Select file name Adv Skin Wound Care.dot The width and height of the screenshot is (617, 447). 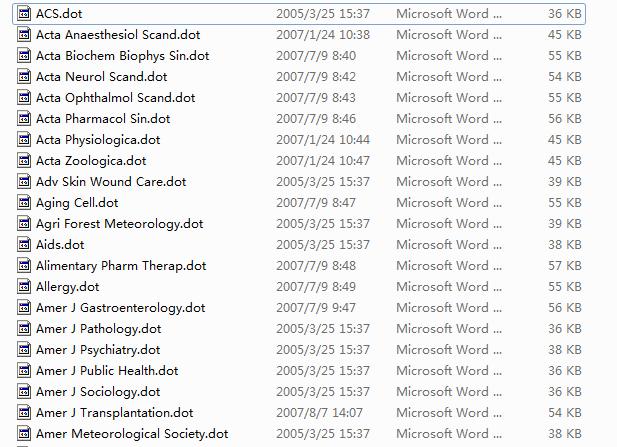[x=111, y=182]
